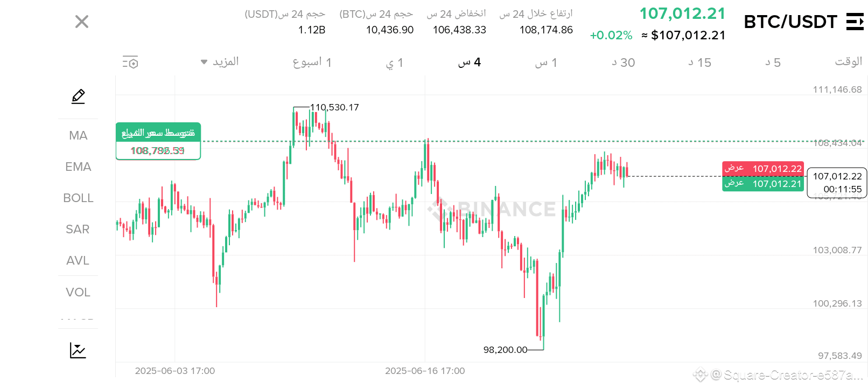
Task: Click the red عرض 107,012.22 price label
Action: 762,169
